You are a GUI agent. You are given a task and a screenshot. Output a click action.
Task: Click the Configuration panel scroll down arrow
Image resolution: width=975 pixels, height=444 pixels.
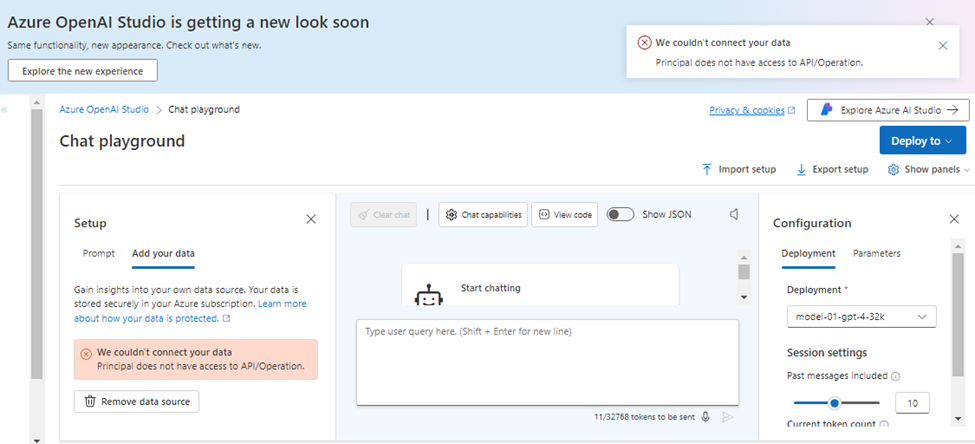click(x=958, y=419)
